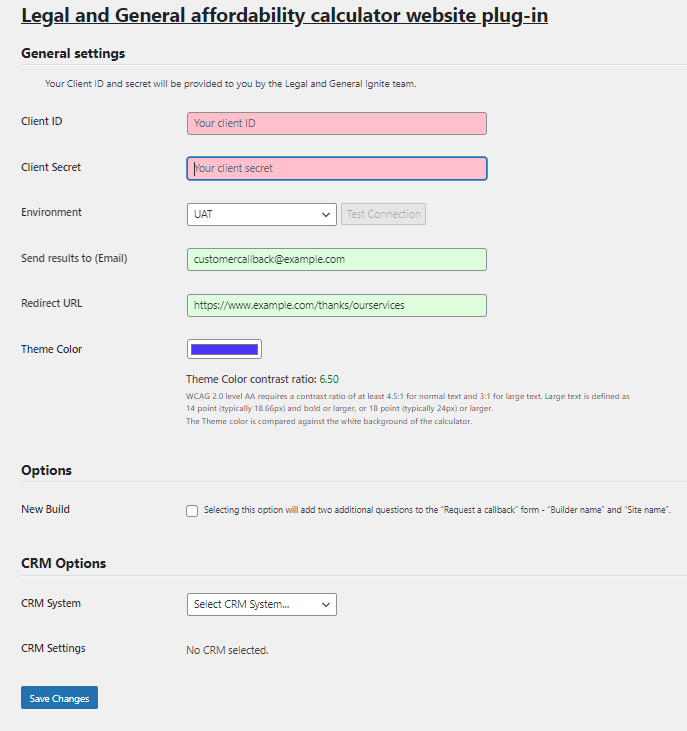Click the Test Connection button

tap(383, 214)
